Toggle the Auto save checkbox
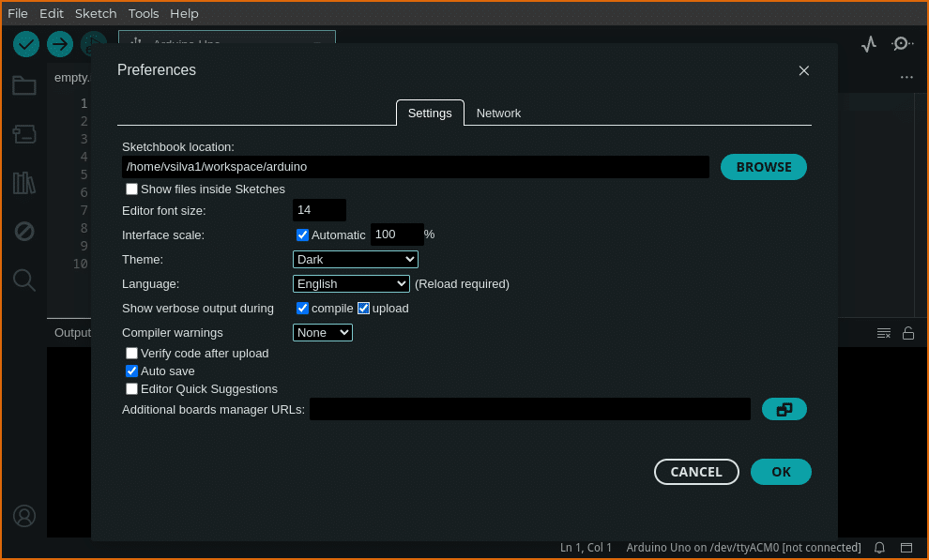 point(132,371)
